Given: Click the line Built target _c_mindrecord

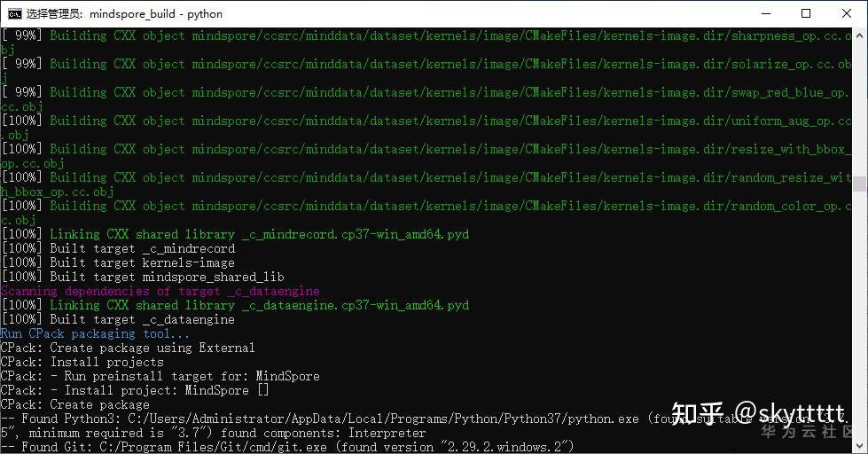Looking at the screenshot, I should click(119, 248).
